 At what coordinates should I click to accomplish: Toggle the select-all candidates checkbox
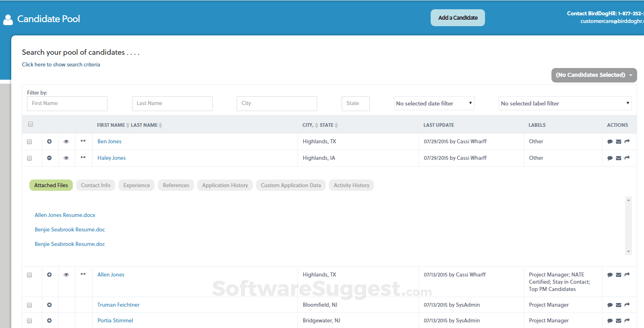tap(31, 124)
